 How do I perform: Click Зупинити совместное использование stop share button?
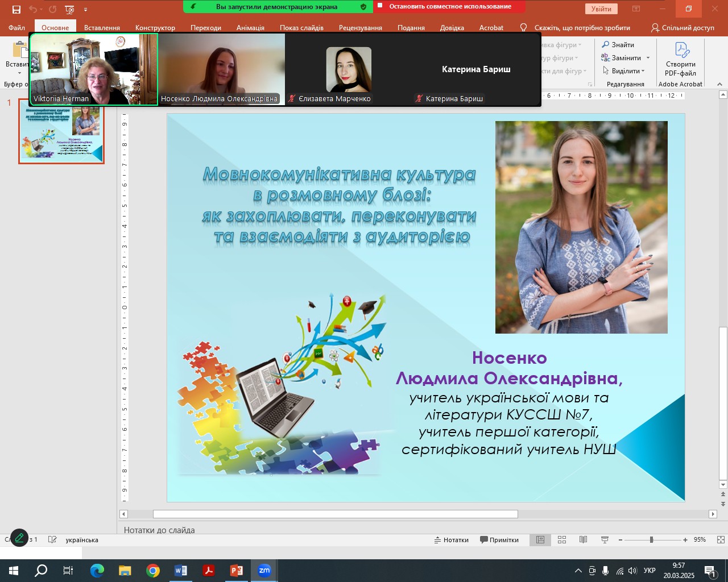click(449, 6)
